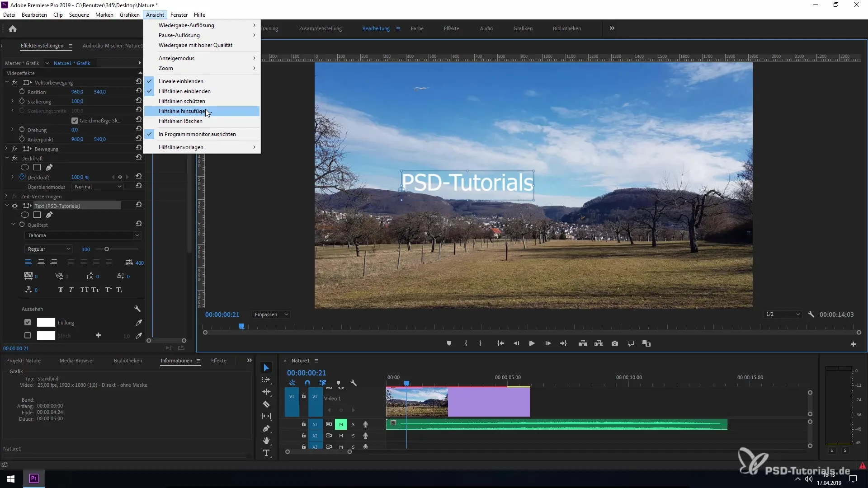Go to Out point
868x488 pixels.
click(x=563, y=343)
